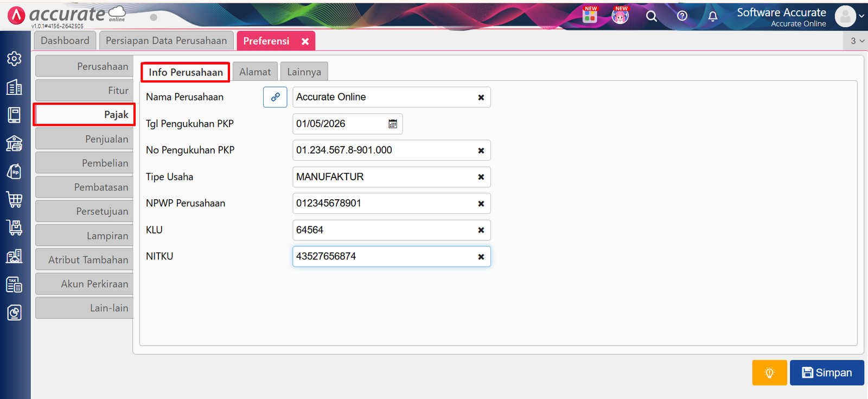This screenshot has height=399, width=868.
Task: Open the calendar picker for Tgl Pengukuhan PKP
Action: coord(393,124)
